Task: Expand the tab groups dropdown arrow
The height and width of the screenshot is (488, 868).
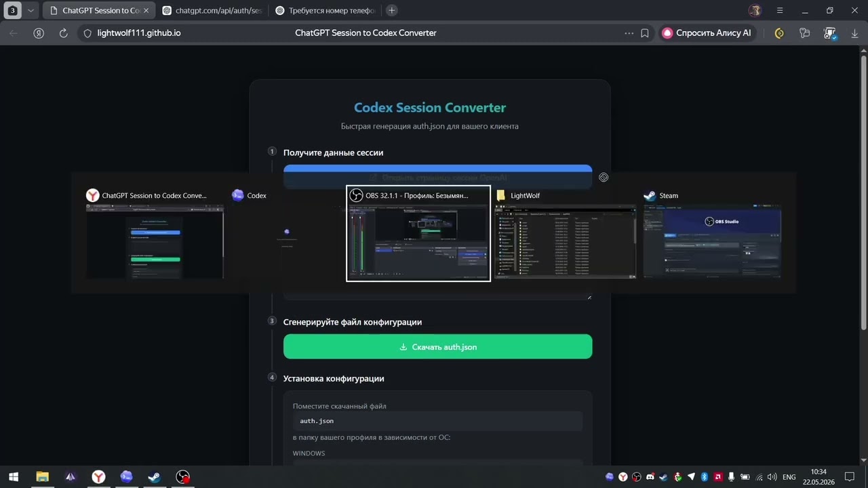Action: [31, 11]
